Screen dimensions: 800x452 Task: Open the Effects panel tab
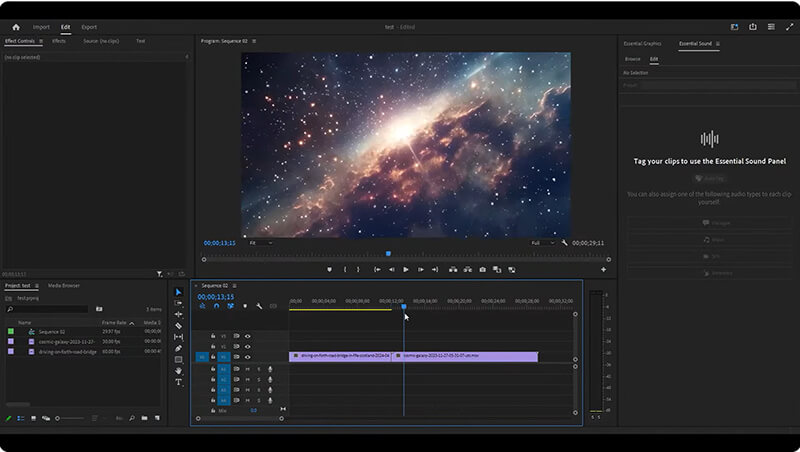click(x=59, y=41)
